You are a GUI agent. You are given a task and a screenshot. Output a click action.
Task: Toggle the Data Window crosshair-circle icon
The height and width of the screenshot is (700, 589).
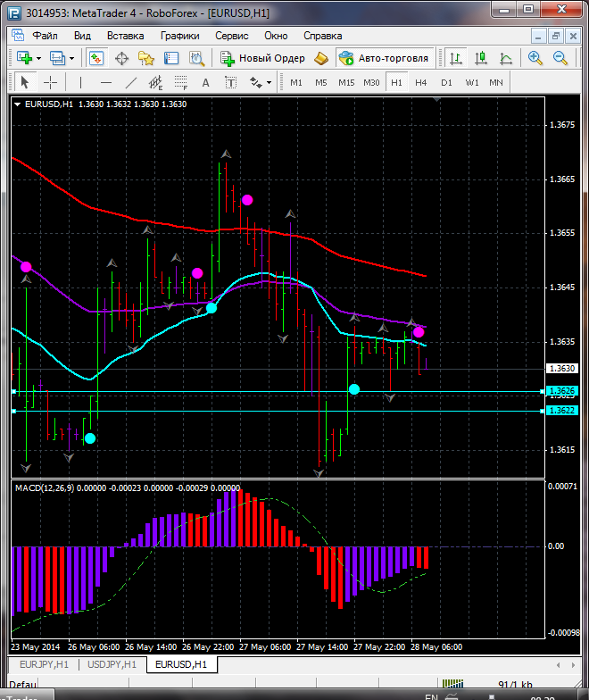point(121,58)
